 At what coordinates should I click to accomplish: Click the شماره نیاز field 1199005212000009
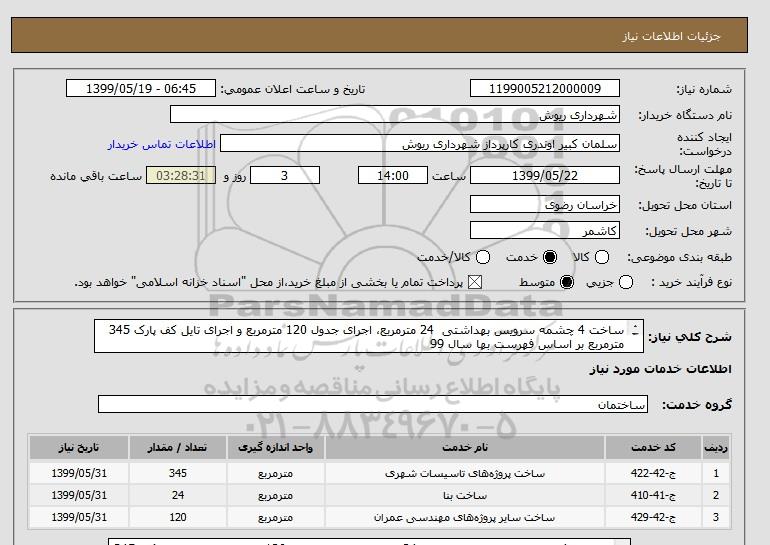pos(545,88)
